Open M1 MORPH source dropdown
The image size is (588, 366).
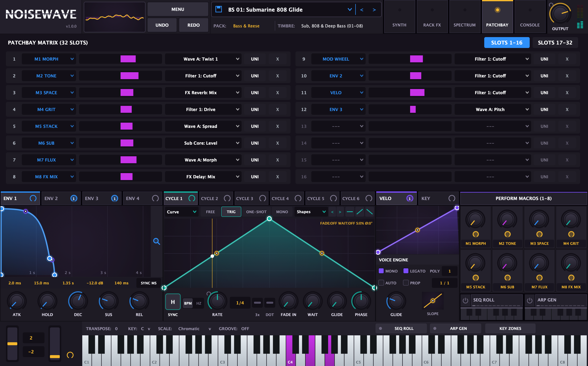click(49, 59)
